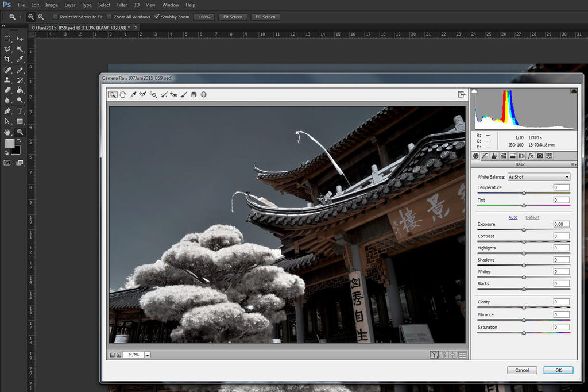Viewport: 588px width, 392px height.
Task: Enable Resize Windows to Fit checkbox
Action: [55, 17]
